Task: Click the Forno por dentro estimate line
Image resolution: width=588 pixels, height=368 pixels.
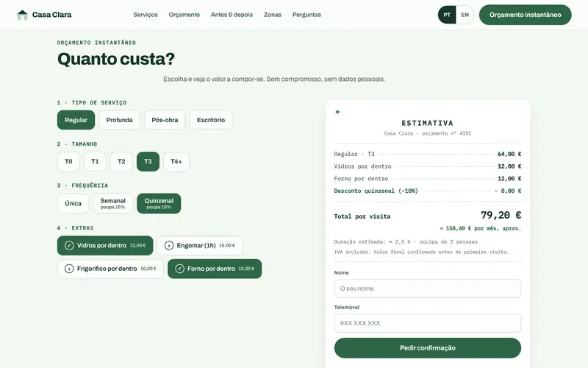Action: [428, 179]
